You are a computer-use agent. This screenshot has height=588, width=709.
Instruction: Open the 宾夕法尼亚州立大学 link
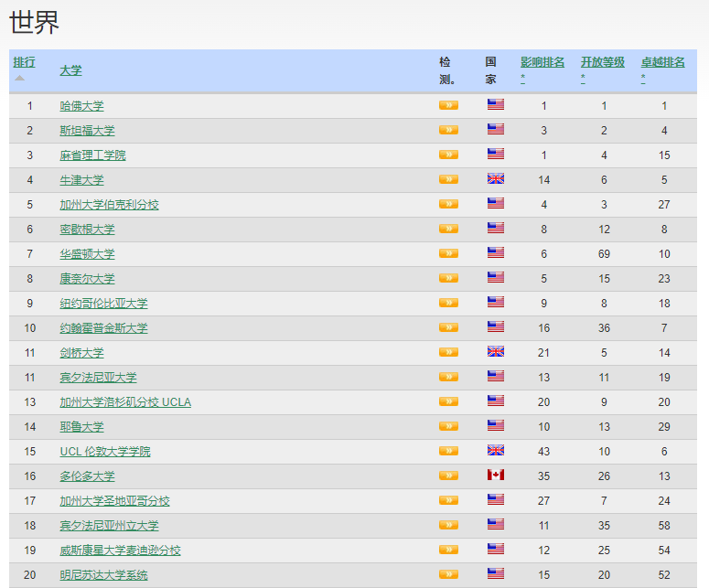(109, 526)
